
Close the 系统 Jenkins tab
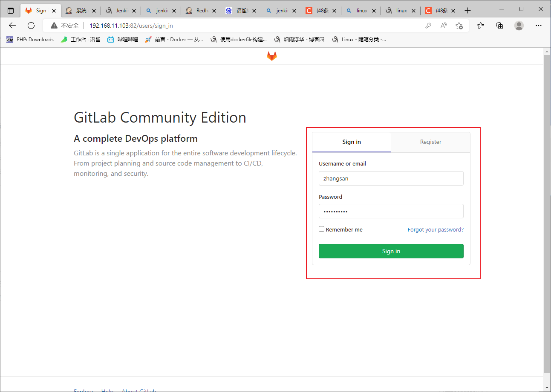[94, 11]
